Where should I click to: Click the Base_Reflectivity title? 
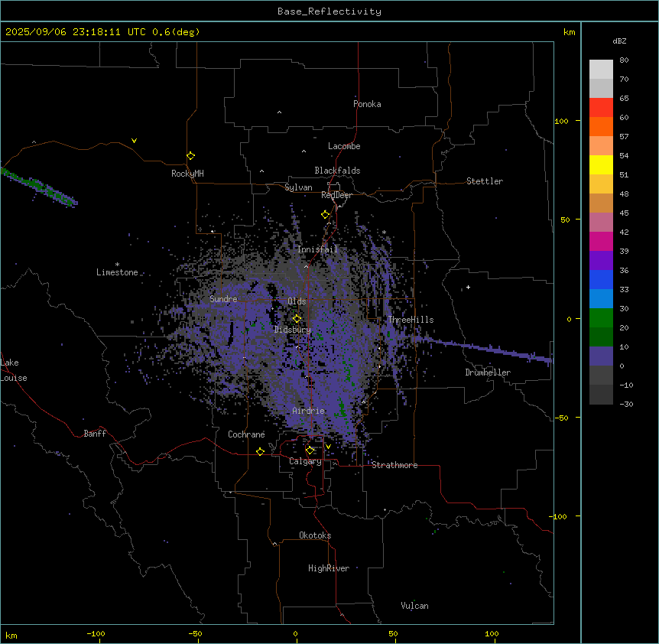[329, 11]
